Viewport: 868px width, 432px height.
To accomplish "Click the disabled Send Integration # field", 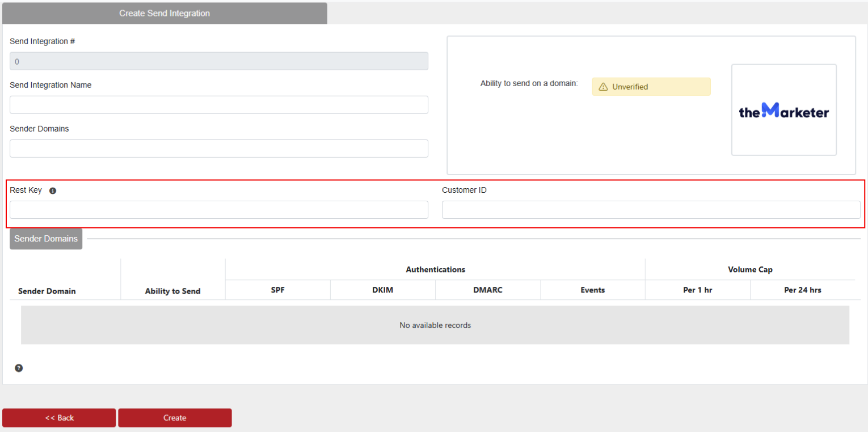I will click(218, 61).
